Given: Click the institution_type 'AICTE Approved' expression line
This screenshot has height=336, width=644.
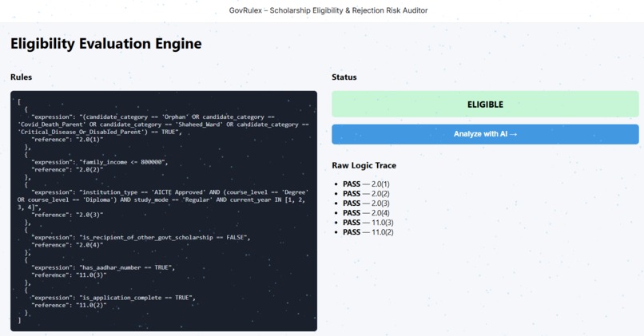Looking at the screenshot, I should click(170, 192).
